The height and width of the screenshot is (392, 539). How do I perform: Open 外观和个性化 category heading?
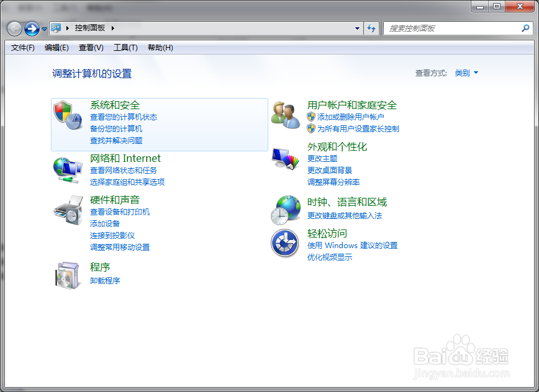pyautogui.click(x=337, y=147)
